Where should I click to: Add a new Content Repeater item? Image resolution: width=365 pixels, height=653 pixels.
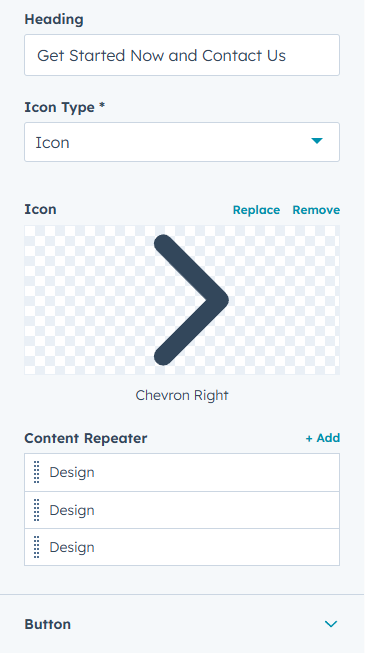[323, 438]
